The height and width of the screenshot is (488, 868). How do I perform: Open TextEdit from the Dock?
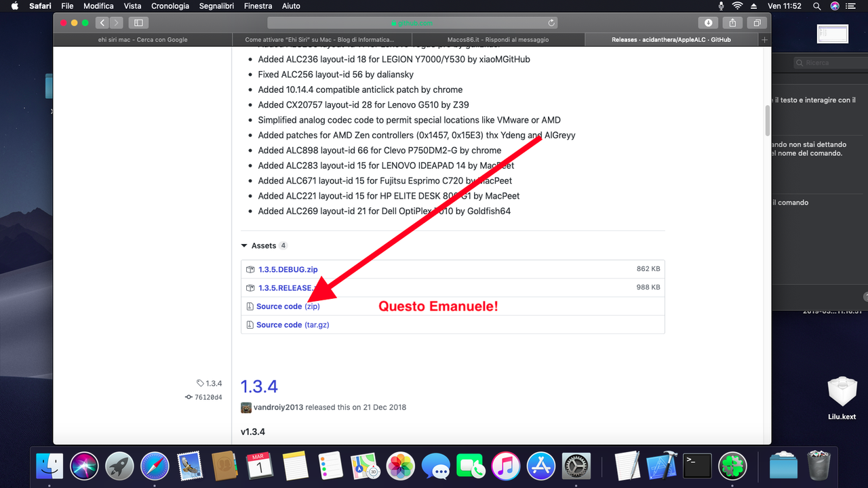pyautogui.click(x=627, y=466)
